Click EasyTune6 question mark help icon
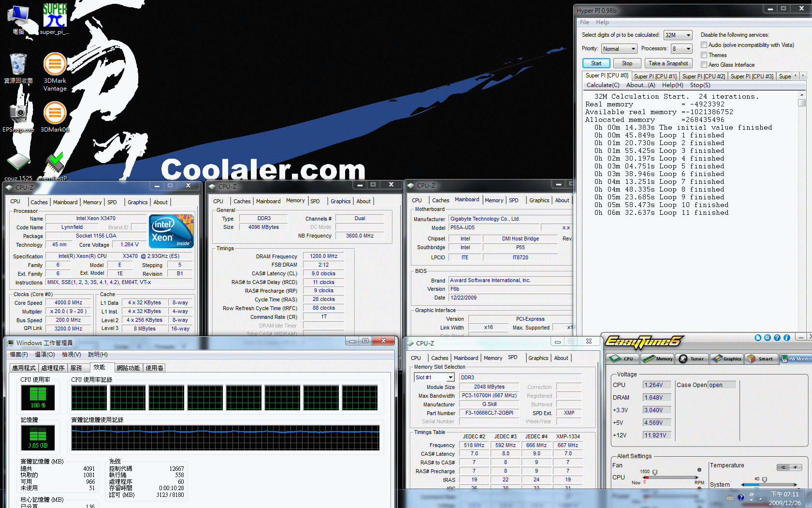812x508 pixels. coord(777,338)
